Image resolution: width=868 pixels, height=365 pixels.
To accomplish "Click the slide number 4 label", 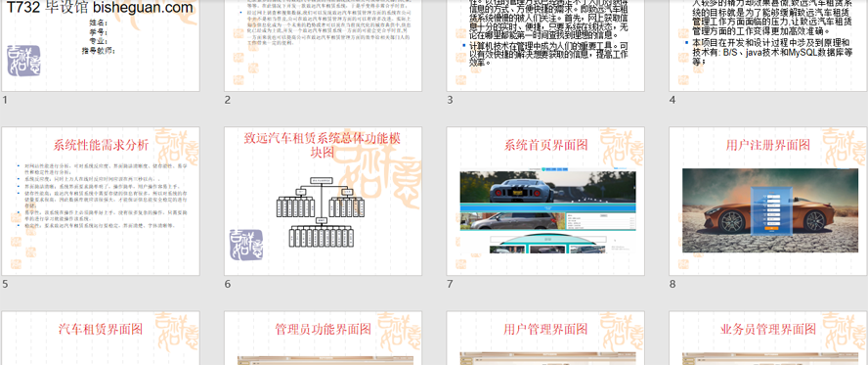I will point(673,100).
